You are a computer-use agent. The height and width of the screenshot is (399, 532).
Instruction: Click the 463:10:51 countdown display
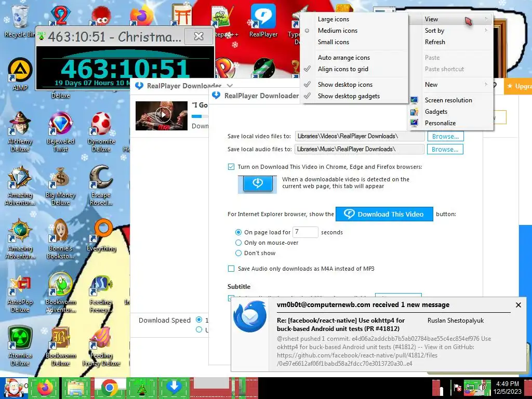pyautogui.click(x=126, y=68)
